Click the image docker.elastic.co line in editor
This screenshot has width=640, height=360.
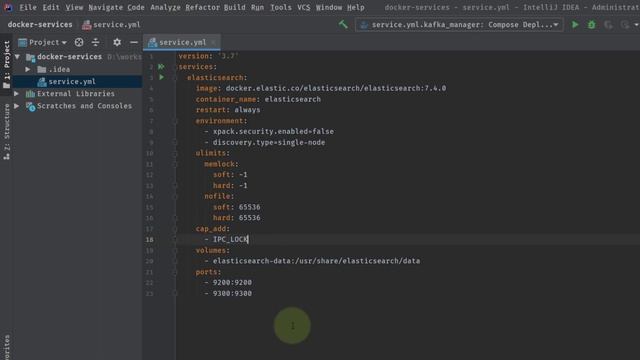click(x=321, y=88)
